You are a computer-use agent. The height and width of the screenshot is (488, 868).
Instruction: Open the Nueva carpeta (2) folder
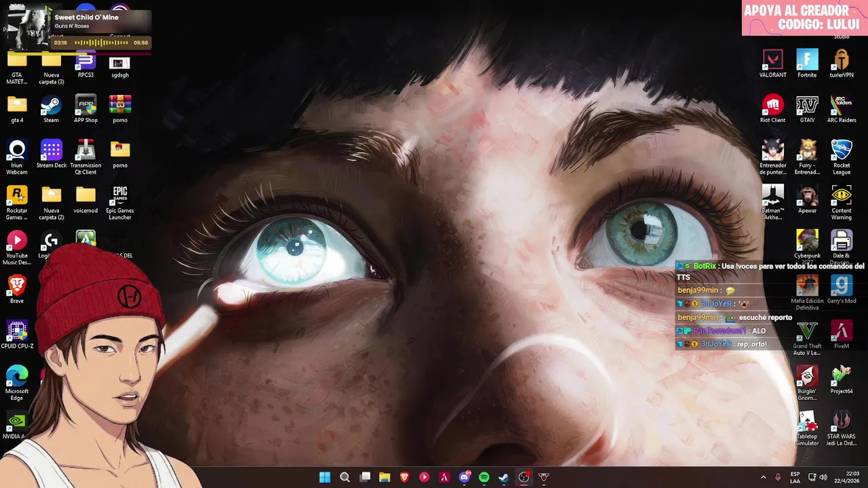point(51,203)
